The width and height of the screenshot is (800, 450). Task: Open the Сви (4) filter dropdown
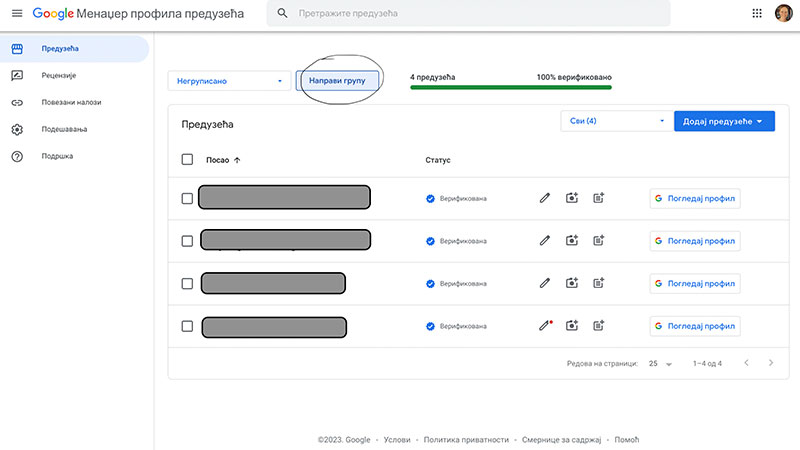[616, 121]
